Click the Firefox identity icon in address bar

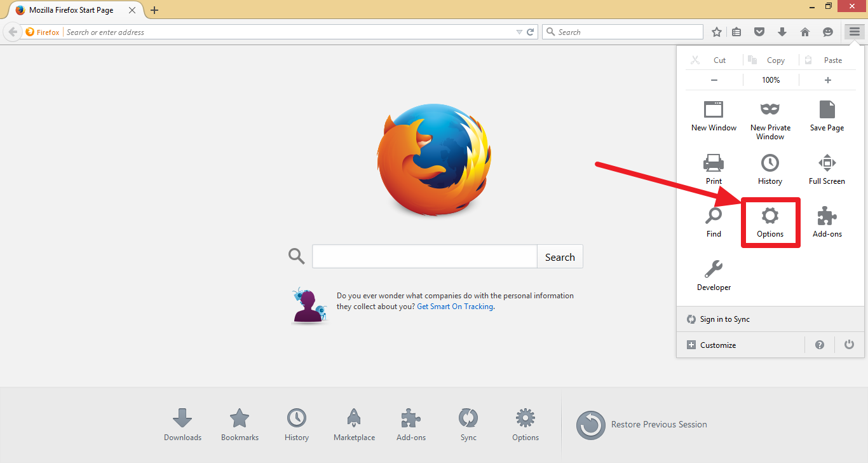pos(43,32)
